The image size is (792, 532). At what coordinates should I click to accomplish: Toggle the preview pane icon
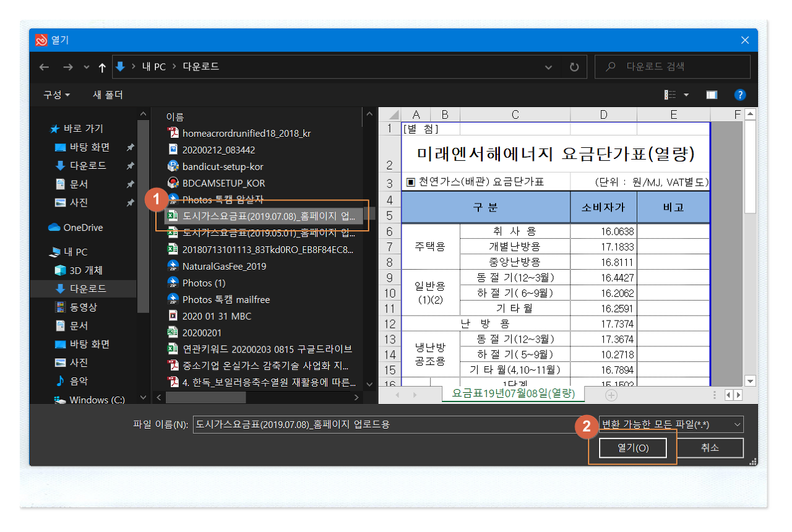[712, 95]
